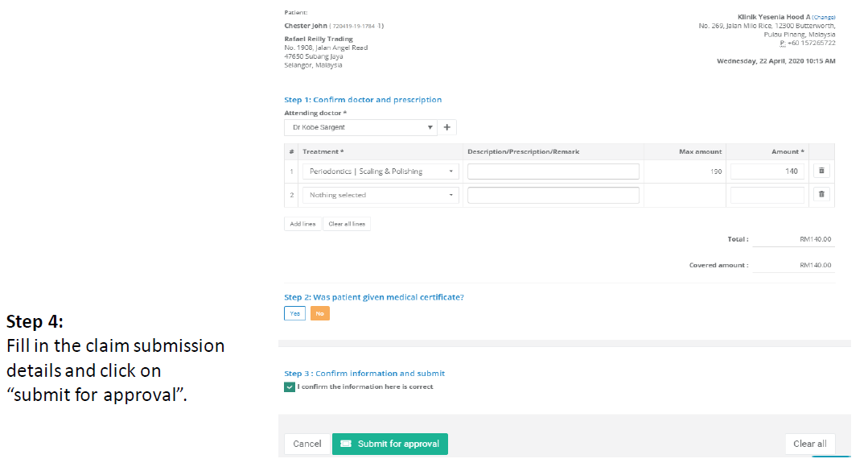Click the description field for row 2
This screenshot has height=463, width=868.
553,195
